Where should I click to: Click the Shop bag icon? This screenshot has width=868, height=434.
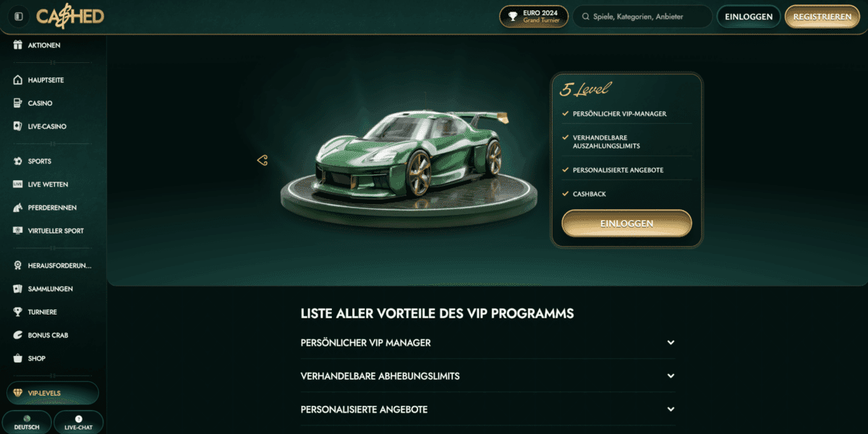[18, 358]
